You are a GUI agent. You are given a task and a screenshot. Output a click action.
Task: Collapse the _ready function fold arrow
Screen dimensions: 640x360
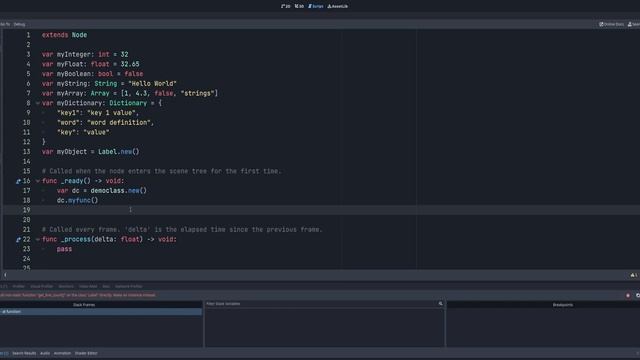click(x=38, y=181)
